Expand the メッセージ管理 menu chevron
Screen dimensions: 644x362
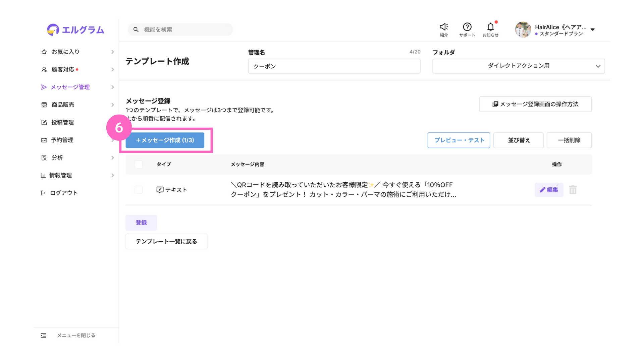pyautogui.click(x=113, y=87)
